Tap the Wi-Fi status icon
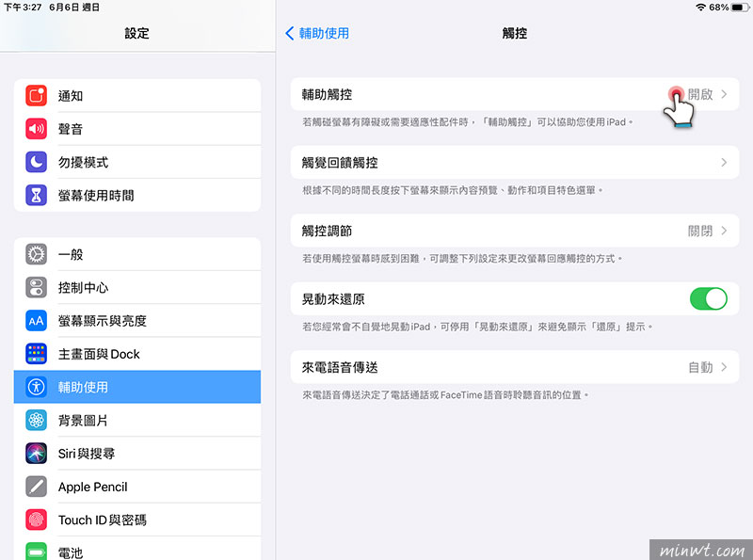Image resolution: width=753 pixels, height=560 pixels. [700, 8]
